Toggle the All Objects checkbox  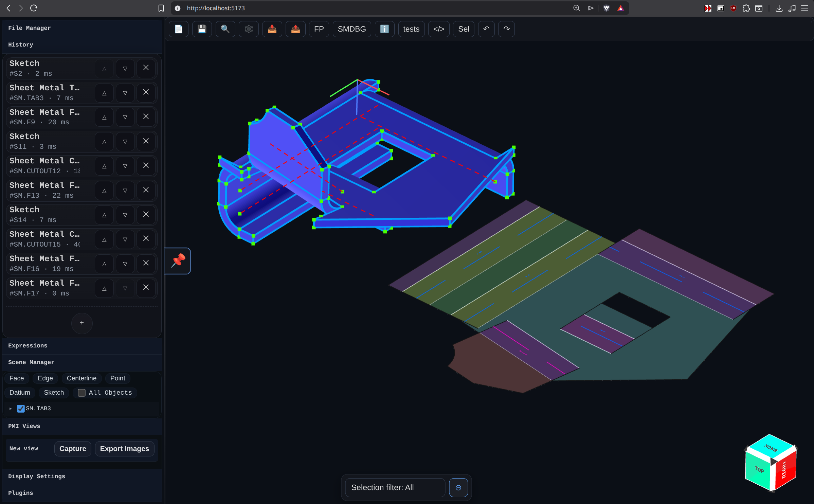coord(82,393)
